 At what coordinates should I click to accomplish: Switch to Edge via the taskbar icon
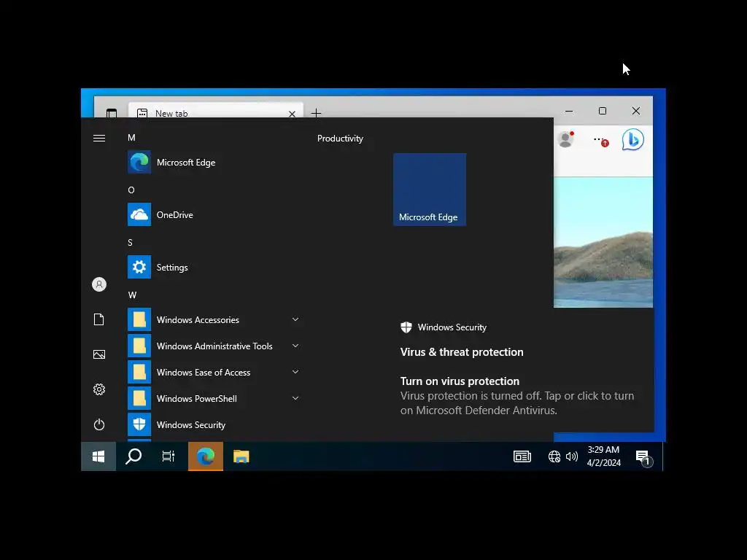206,456
